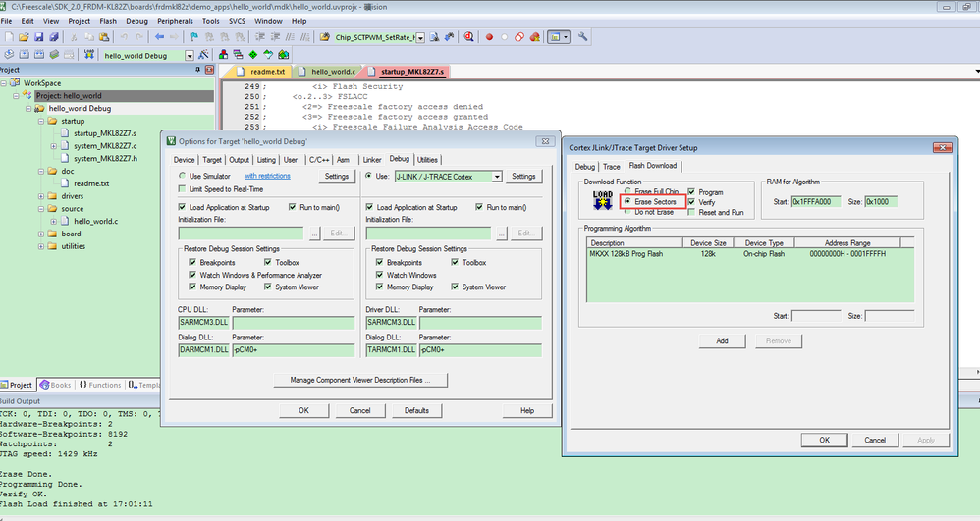
Task: Select the Do not Erase radio option
Action: point(628,212)
